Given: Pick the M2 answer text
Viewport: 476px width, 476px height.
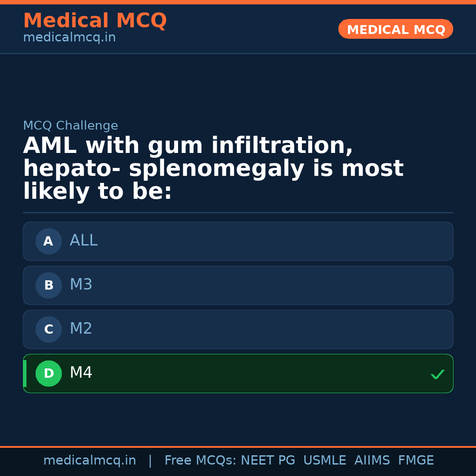Looking at the screenshot, I should [81, 329].
